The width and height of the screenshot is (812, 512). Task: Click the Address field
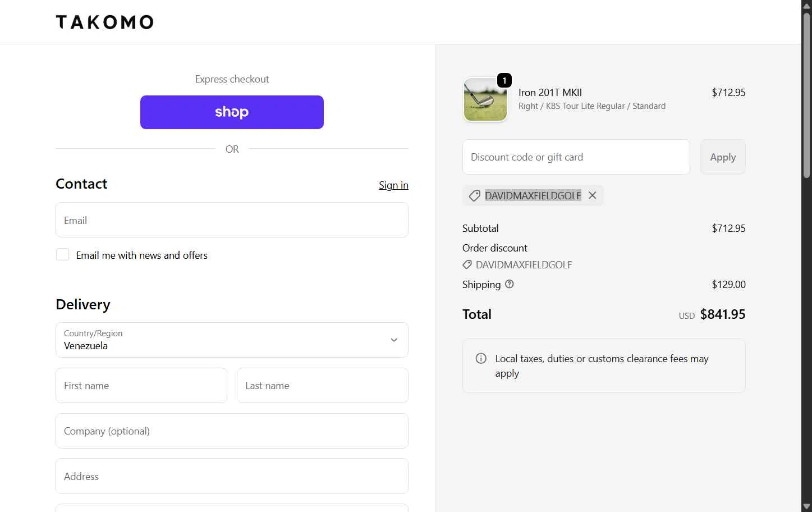pos(232,477)
